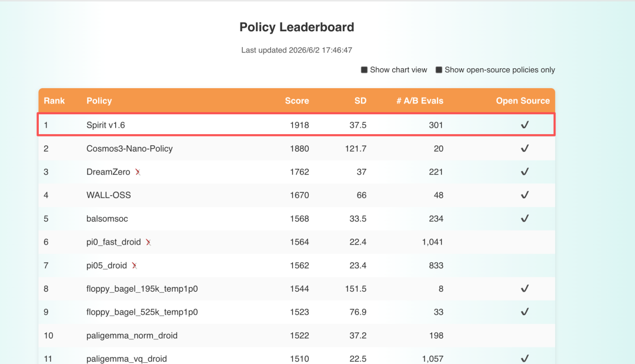The width and height of the screenshot is (635, 364).
Task: Click the open source checkmark for WALL-OSS
Action: (525, 195)
